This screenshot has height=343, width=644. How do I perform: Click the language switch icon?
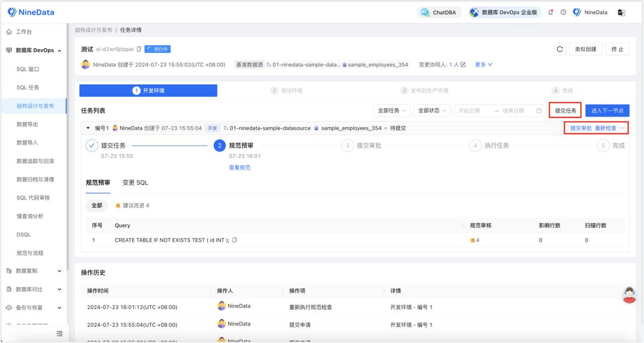tap(621, 12)
